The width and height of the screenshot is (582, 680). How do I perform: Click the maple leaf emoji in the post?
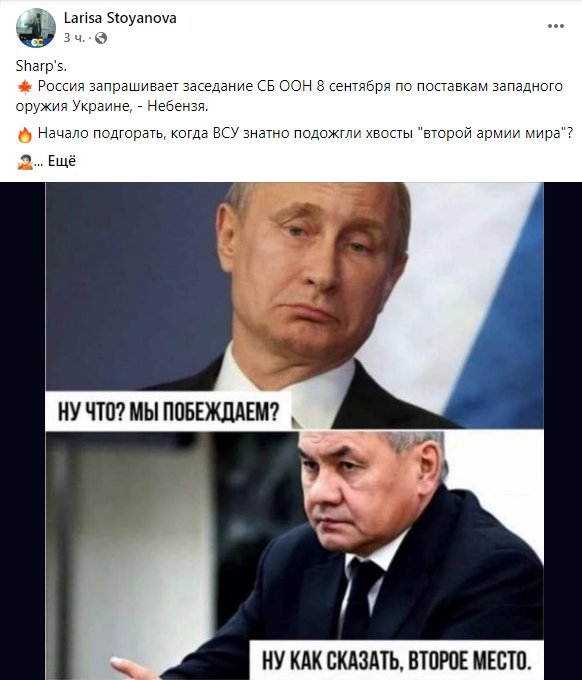point(25,87)
